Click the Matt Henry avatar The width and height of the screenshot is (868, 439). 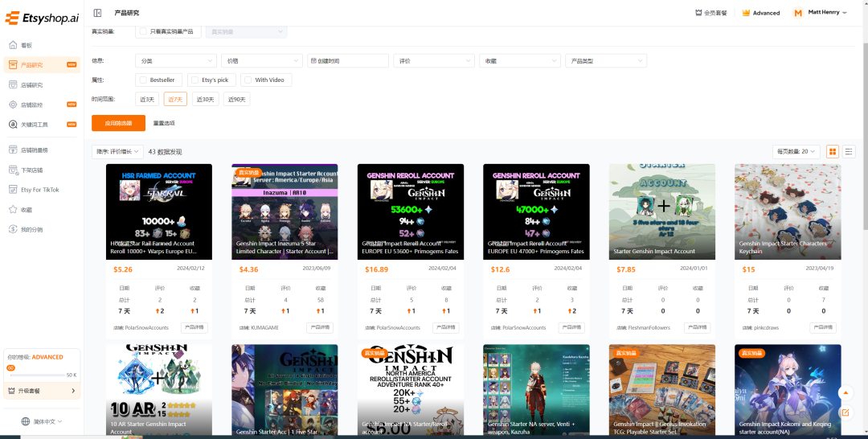[798, 13]
